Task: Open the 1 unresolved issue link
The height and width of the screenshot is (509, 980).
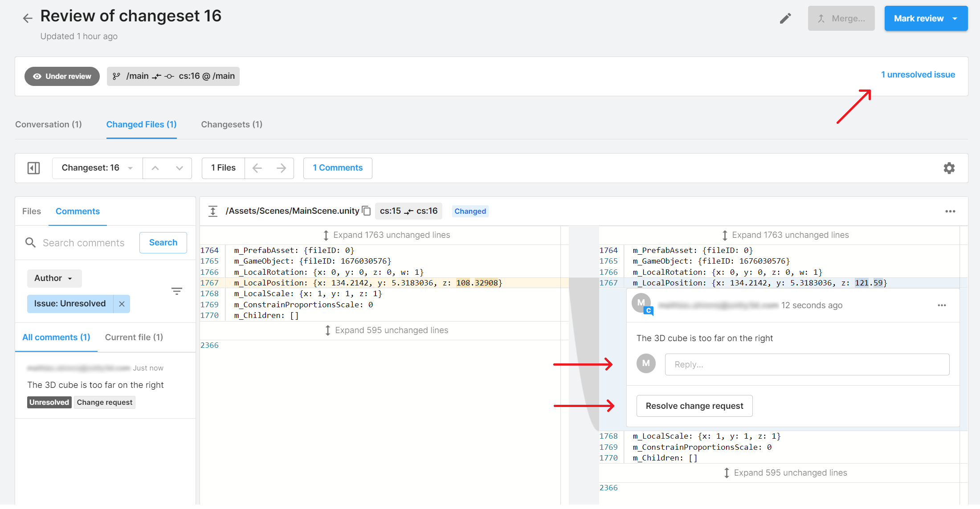Action: 918,75
